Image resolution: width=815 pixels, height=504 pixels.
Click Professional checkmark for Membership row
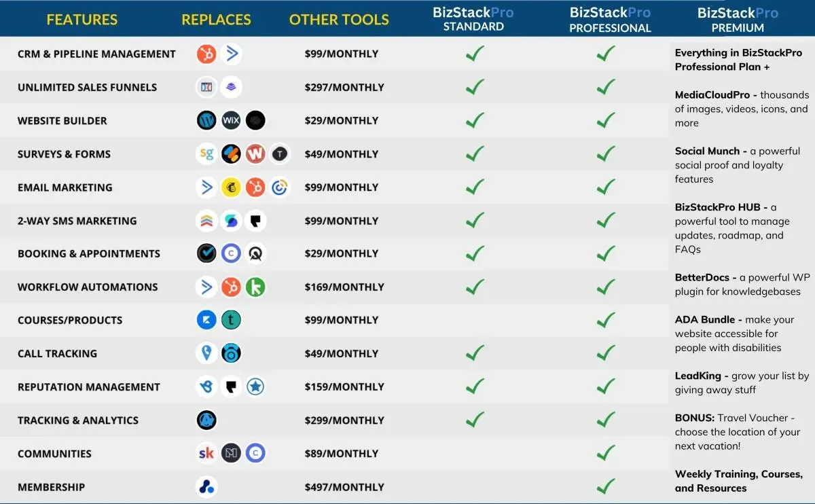606,486
